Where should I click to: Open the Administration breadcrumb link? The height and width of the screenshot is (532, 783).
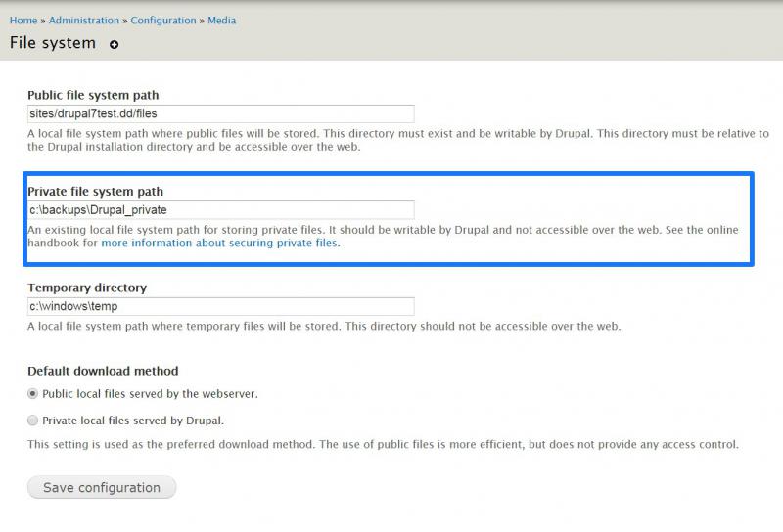(x=84, y=21)
